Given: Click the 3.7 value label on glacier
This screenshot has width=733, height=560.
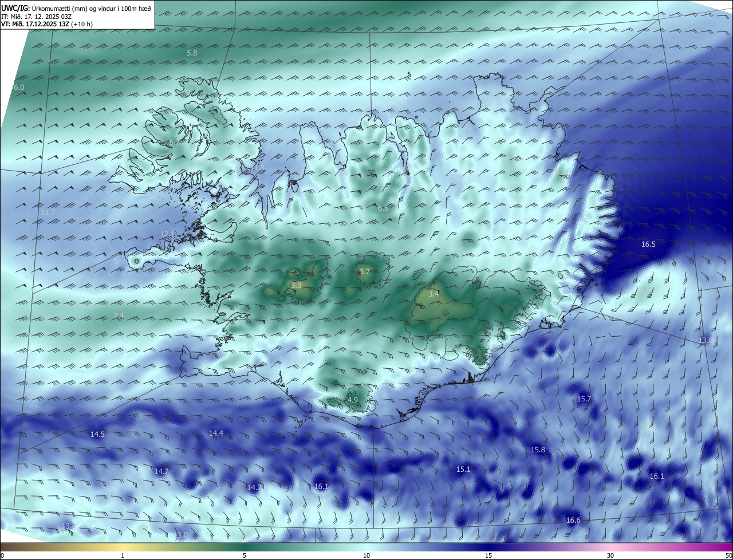Looking at the screenshot, I should [364, 272].
